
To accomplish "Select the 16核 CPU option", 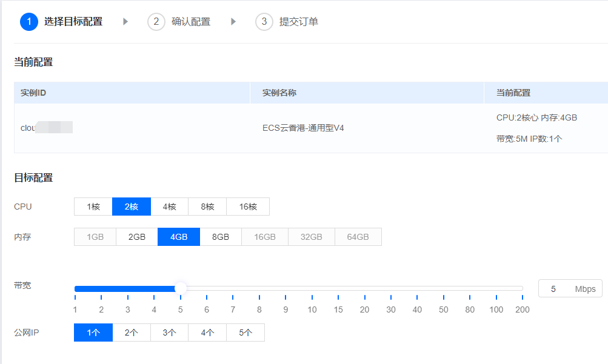I will (247, 207).
